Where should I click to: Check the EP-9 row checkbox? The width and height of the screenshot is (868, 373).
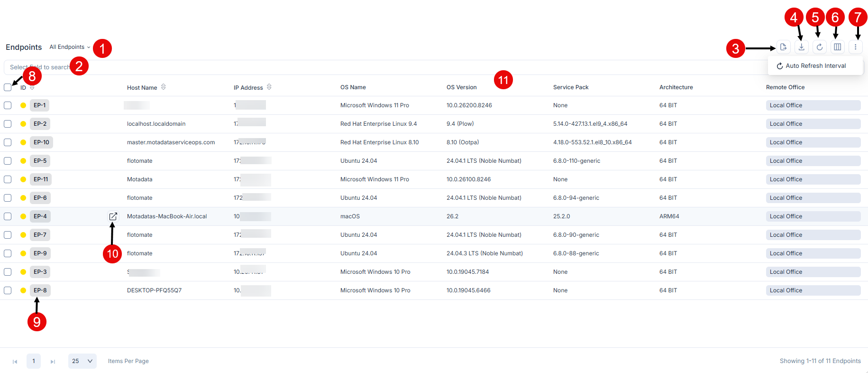pyautogui.click(x=8, y=253)
